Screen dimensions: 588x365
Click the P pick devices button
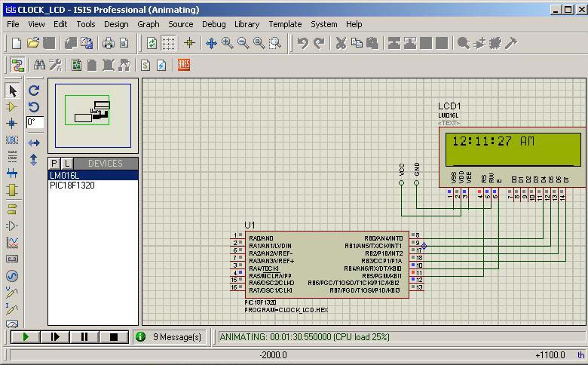coord(54,164)
